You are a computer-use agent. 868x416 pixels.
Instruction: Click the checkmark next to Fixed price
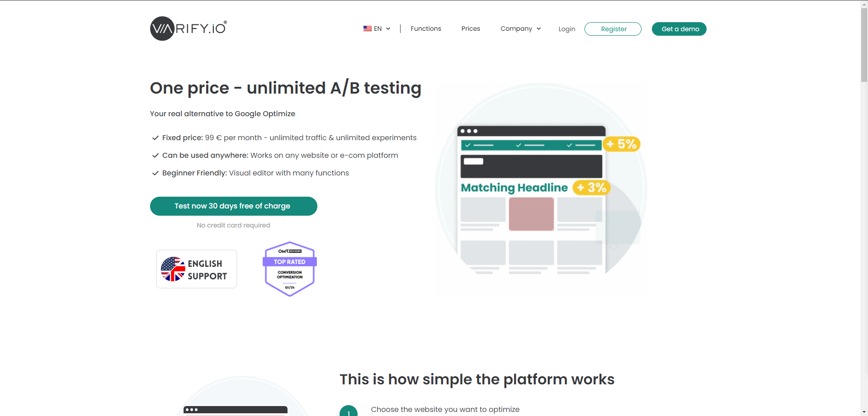click(x=155, y=138)
